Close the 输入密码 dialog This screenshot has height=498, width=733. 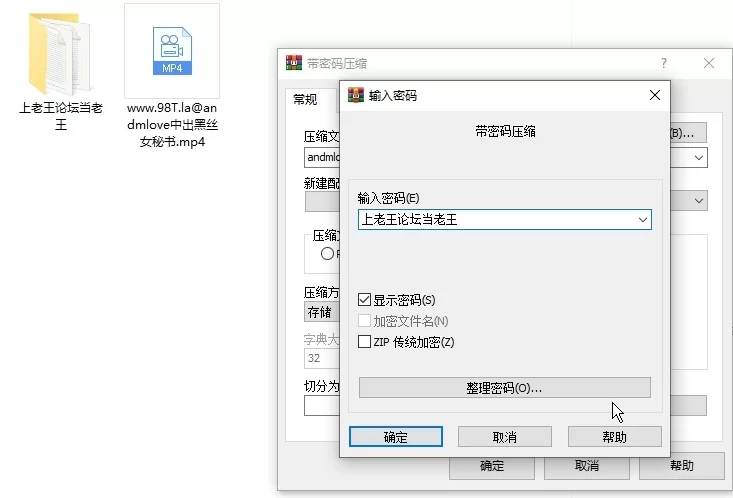click(655, 95)
